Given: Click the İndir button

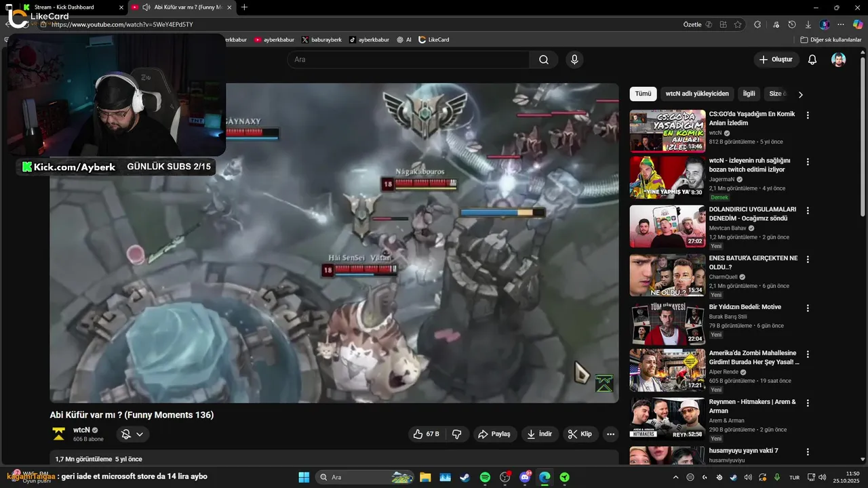Looking at the screenshot, I should pyautogui.click(x=540, y=434).
